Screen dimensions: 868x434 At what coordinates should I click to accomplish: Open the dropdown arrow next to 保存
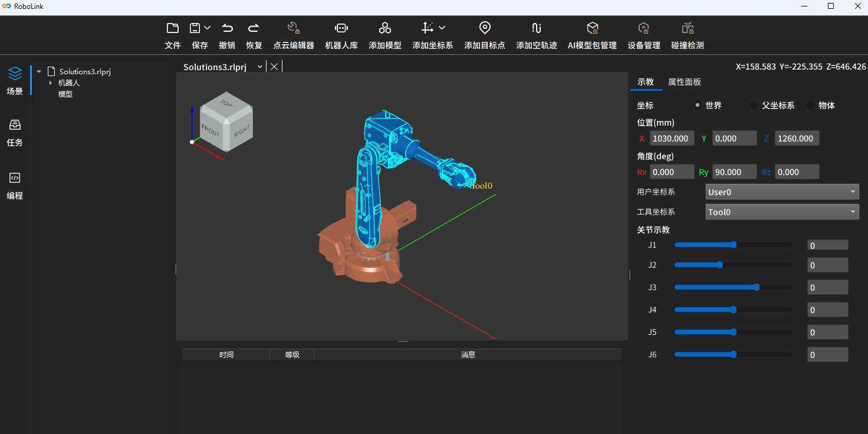click(x=208, y=28)
